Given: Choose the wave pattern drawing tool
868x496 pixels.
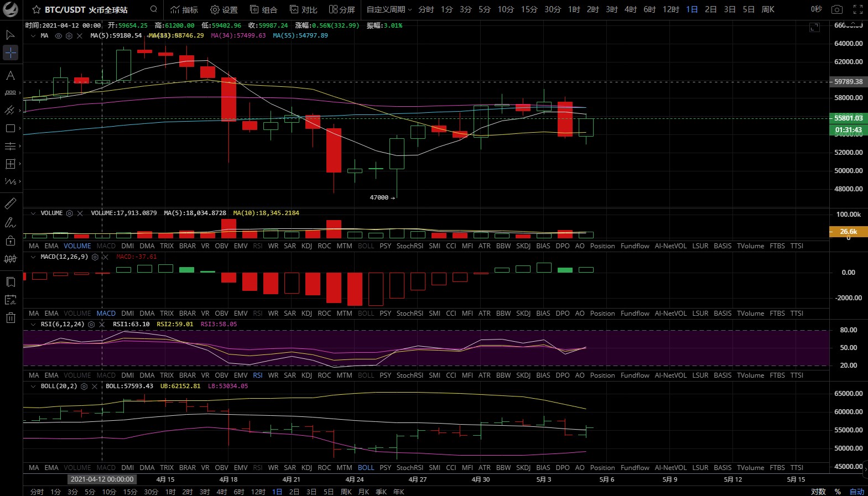Looking at the screenshot, I should click(x=10, y=181).
